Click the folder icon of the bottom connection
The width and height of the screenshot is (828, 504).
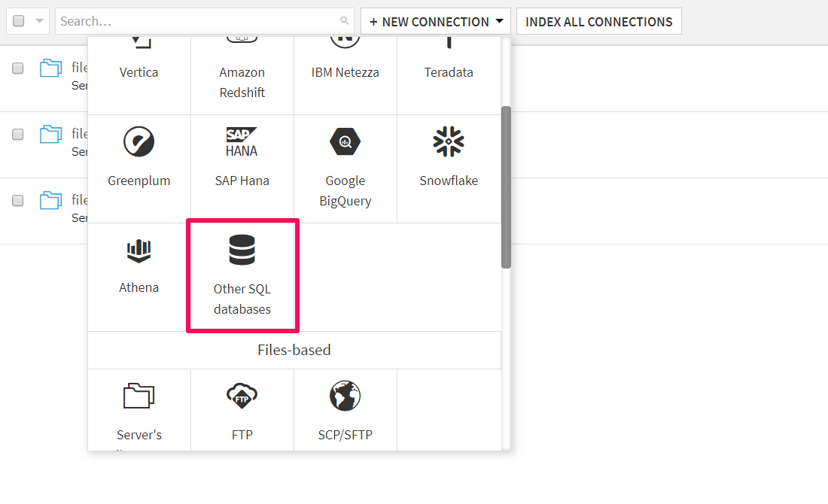[50, 201]
